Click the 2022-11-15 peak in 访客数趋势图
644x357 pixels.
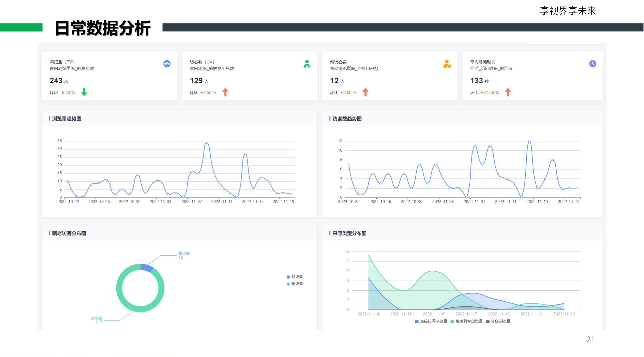point(529,141)
